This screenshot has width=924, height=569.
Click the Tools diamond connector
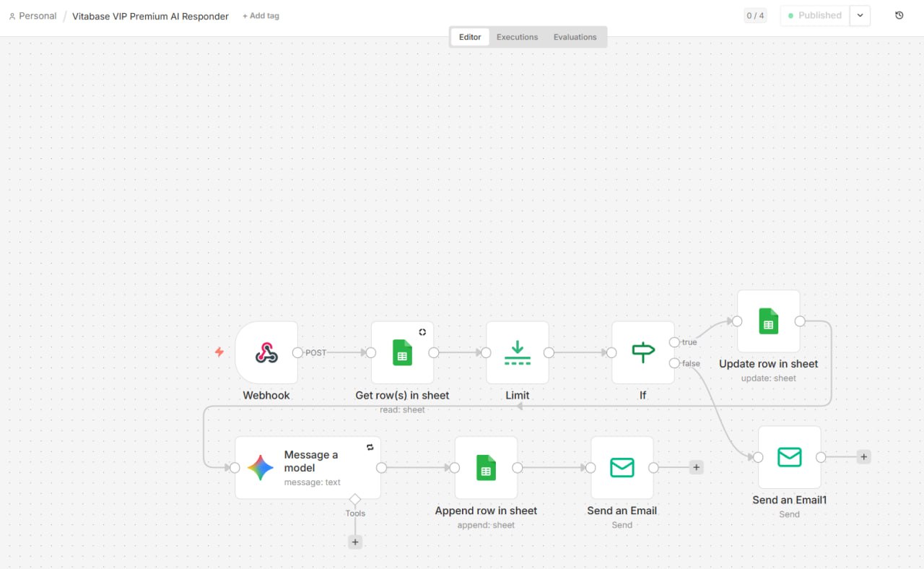(x=354, y=499)
